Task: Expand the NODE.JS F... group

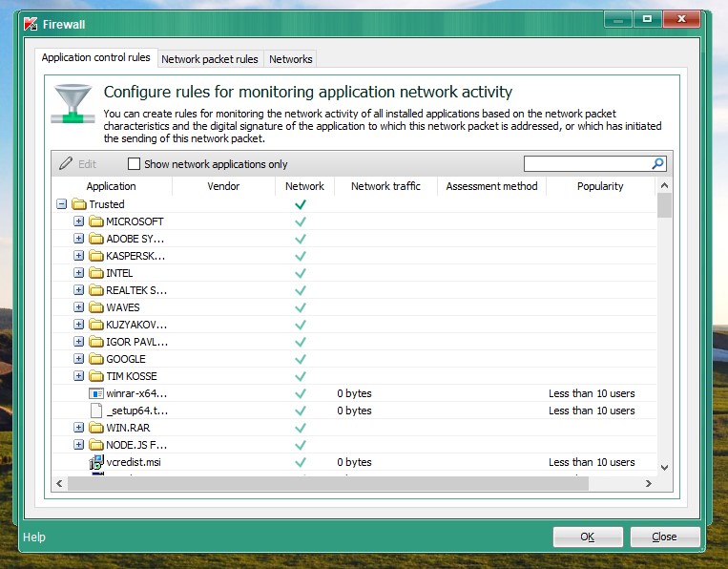Action: 78,445
